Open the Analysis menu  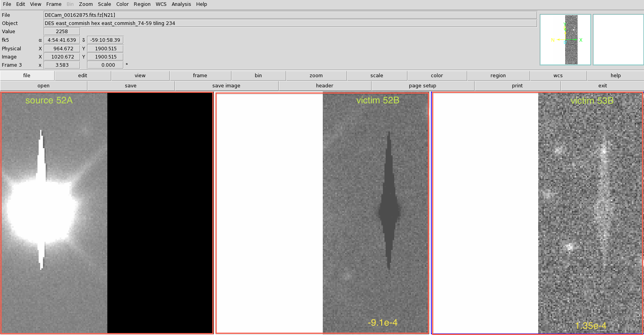pyautogui.click(x=181, y=4)
